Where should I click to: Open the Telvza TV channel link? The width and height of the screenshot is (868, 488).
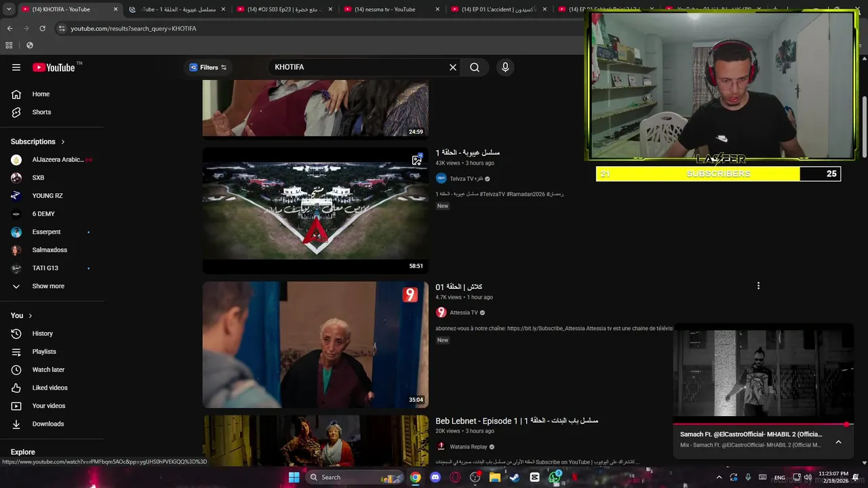click(x=466, y=179)
